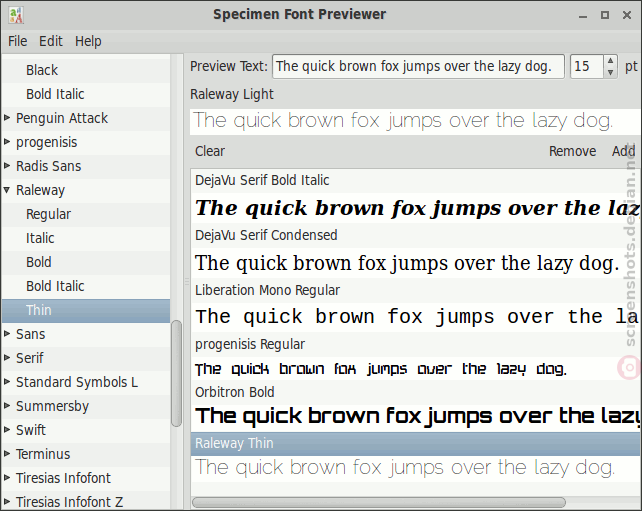Decrease font size with down stepper arrow
This screenshot has height=511, width=642.
610,72
